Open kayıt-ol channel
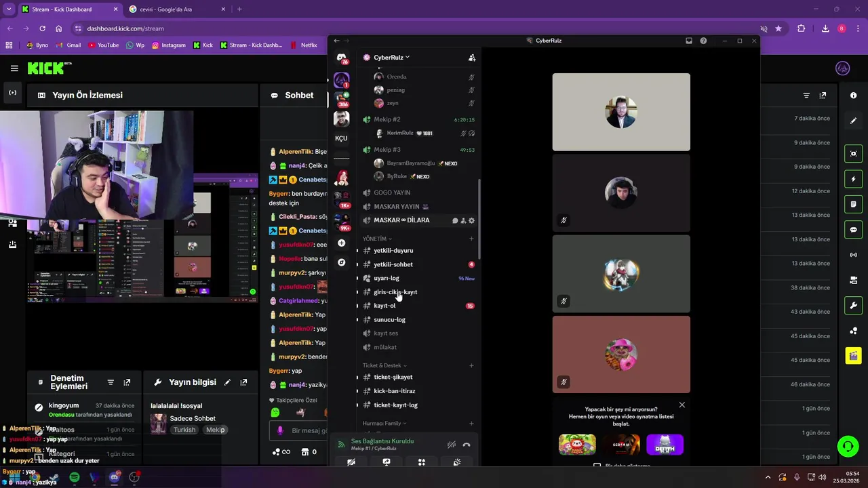The height and width of the screenshot is (488, 868). tap(417, 306)
